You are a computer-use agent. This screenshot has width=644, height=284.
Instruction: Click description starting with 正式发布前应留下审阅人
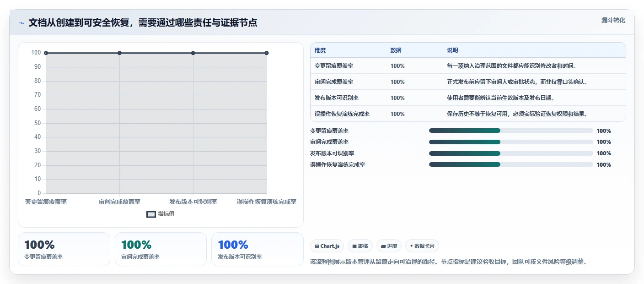[x=517, y=82]
